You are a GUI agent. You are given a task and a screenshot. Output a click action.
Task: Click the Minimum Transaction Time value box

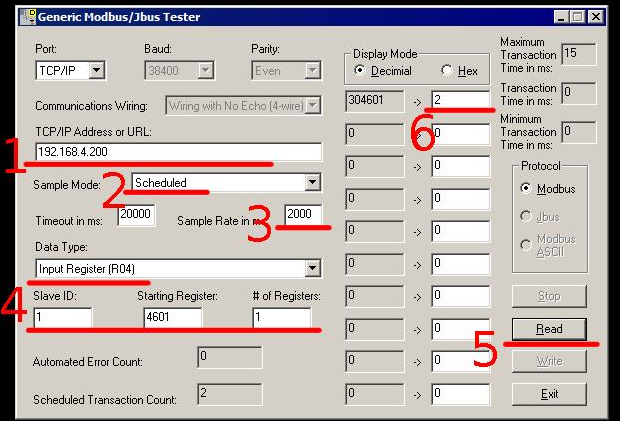[579, 132]
